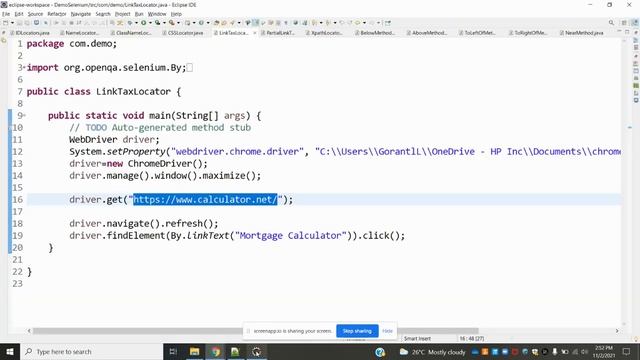Screen dimensions: 640x360
Task: Click the green Run toolbar icon
Action: [144, 23]
